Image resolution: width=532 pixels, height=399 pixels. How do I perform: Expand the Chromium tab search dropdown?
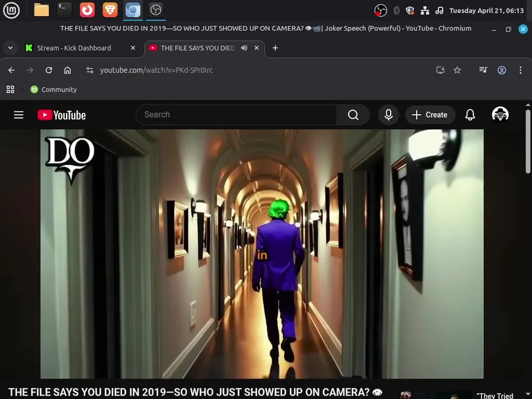[11, 48]
